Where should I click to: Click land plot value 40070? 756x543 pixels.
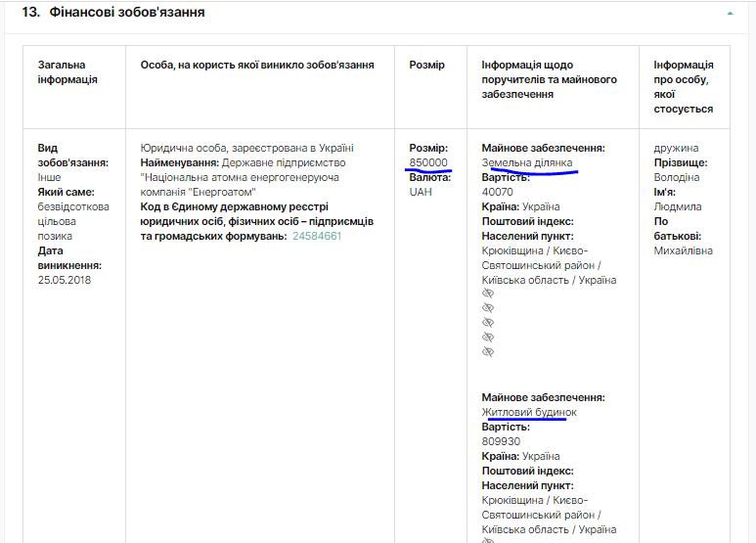pyautogui.click(x=498, y=192)
